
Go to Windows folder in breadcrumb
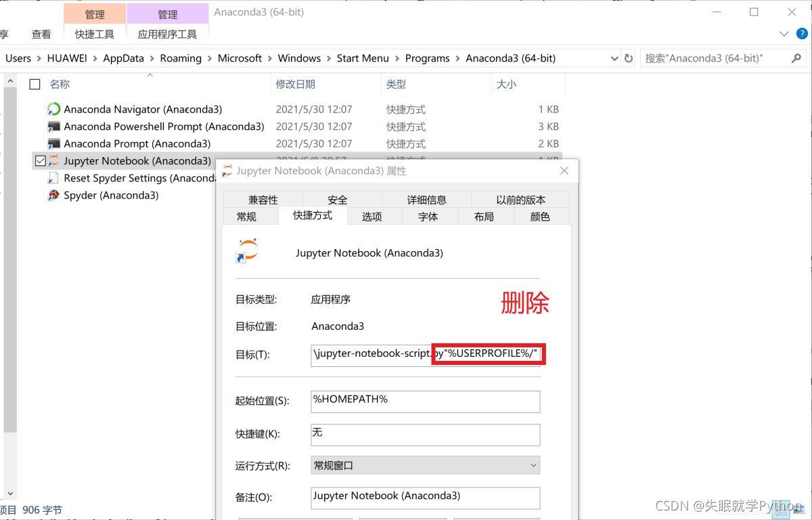click(299, 58)
